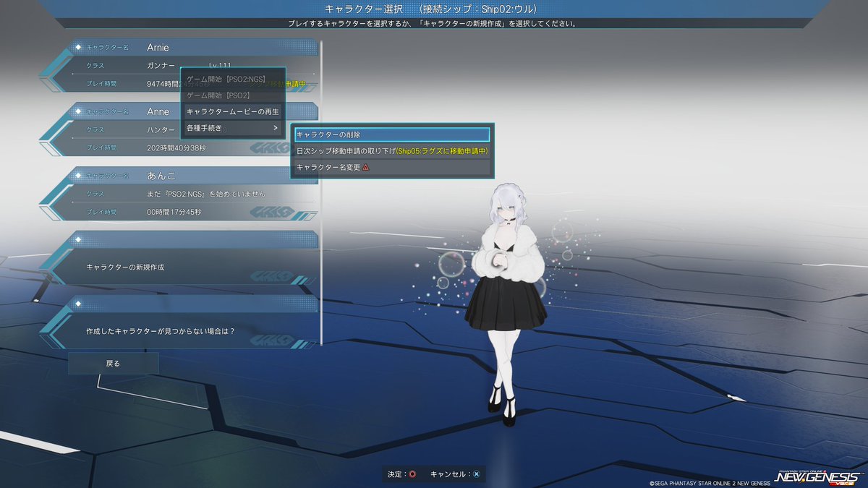This screenshot has height=488, width=868.
Task: Click まだ『PSO2:NGS』を始めていません text
Action: (205, 194)
